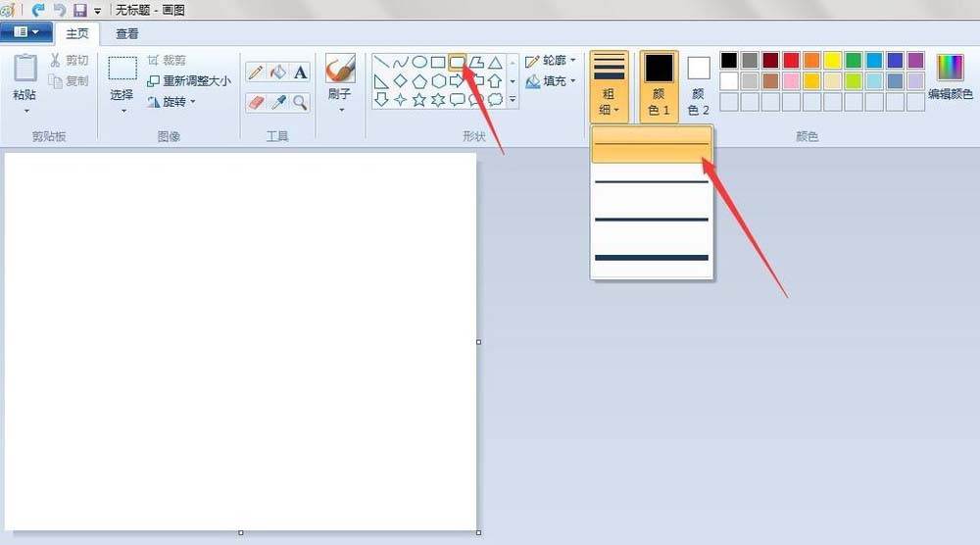This screenshot has width=980, height=545.
Task: Select the Color picker eyedropper tool
Action: tap(278, 102)
